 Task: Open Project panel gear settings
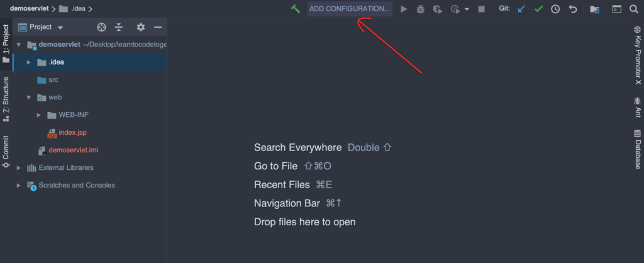[x=141, y=28]
